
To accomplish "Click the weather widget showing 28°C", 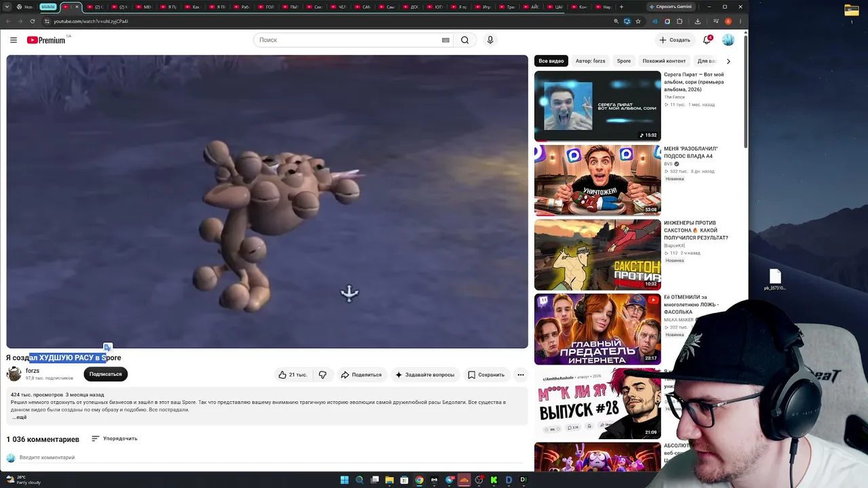I will pyautogui.click(x=24, y=480).
